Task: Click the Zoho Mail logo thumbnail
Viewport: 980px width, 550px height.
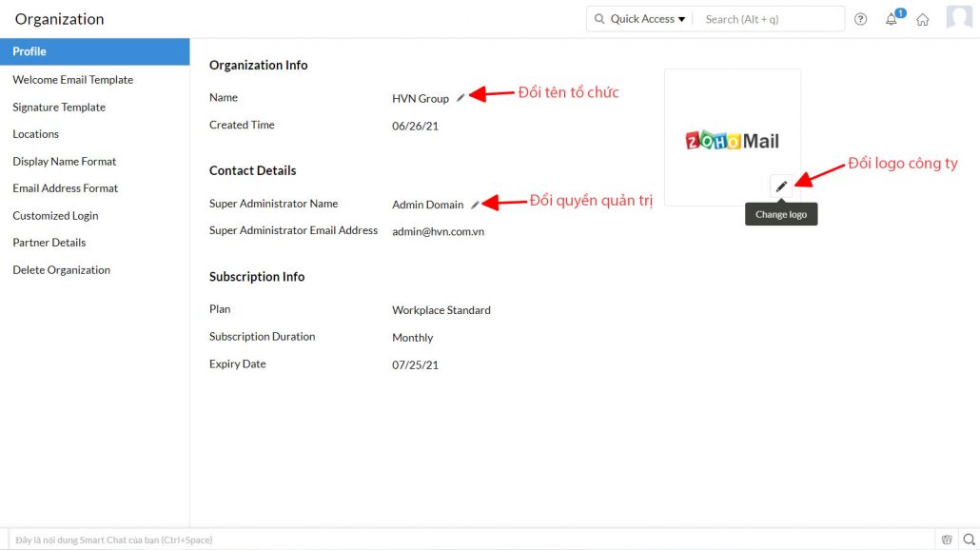Action: click(x=732, y=141)
